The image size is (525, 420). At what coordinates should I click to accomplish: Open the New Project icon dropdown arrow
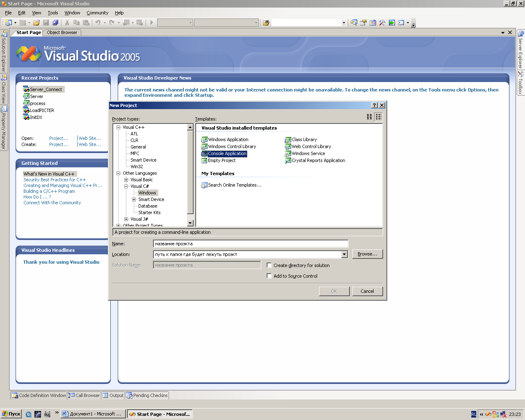[16, 23]
